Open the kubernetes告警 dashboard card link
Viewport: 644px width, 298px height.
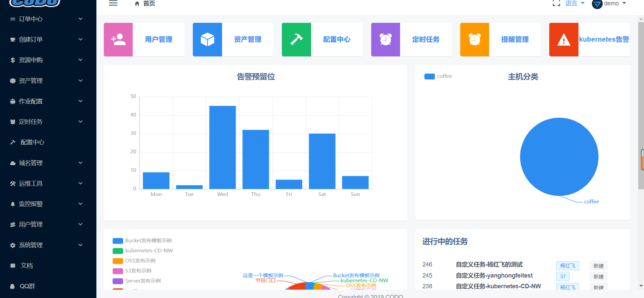(x=604, y=40)
